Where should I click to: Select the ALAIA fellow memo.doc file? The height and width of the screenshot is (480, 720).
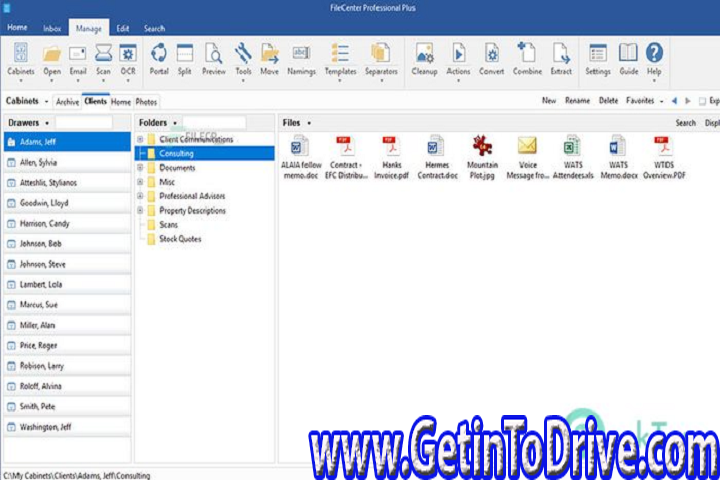coord(301,158)
